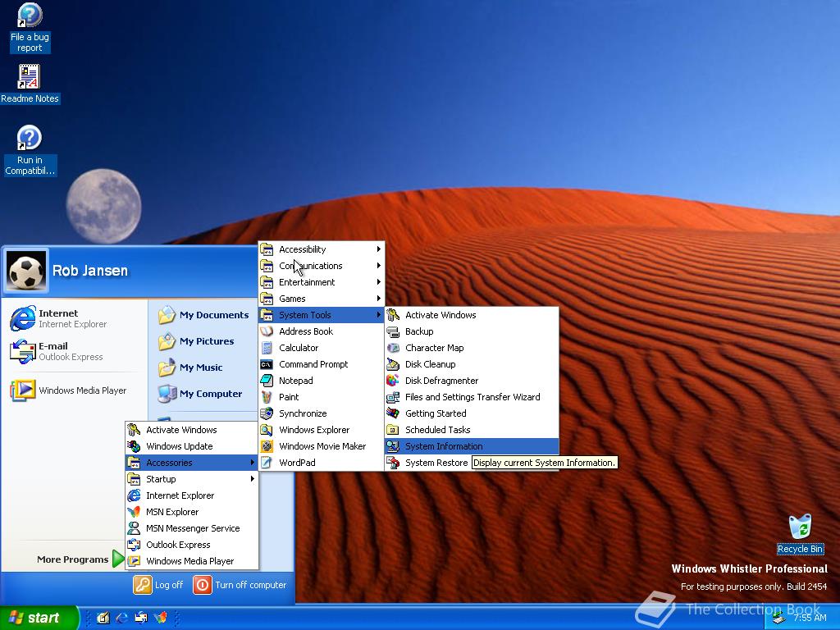The width and height of the screenshot is (840, 630).
Task: Click the Rob Jansen soccer ball picture
Action: point(25,271)
